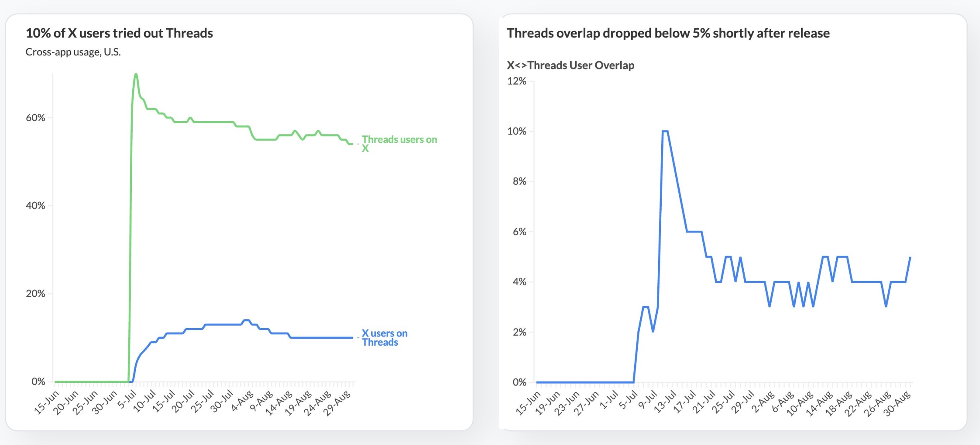Click the 30-Aug date on the x-axis
Image resolution: width=980 pixels, height=445 pixels.
point(897,403)
